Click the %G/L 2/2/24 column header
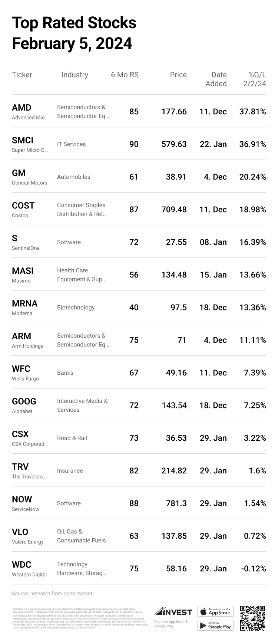The image size is (278, 644). tap(255, 79)
